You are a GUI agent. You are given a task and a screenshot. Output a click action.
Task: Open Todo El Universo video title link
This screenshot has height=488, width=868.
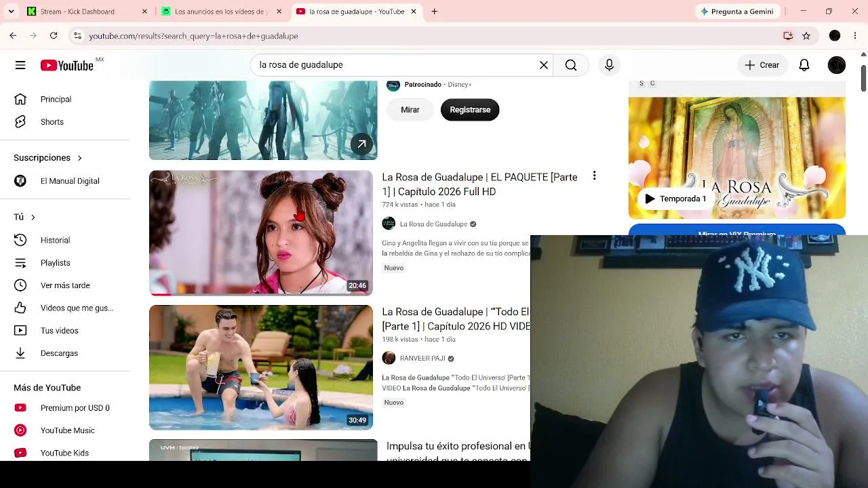456,319
